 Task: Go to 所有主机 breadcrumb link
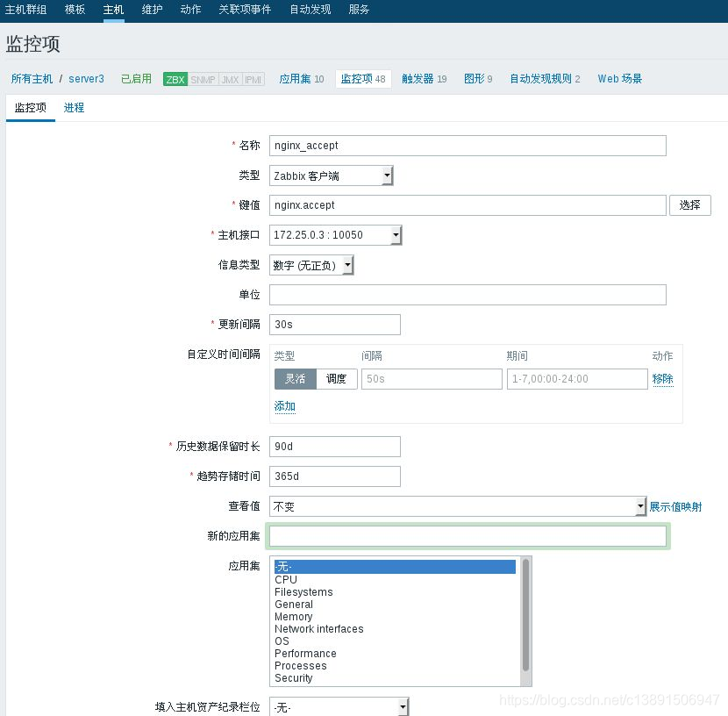[32, 79]
